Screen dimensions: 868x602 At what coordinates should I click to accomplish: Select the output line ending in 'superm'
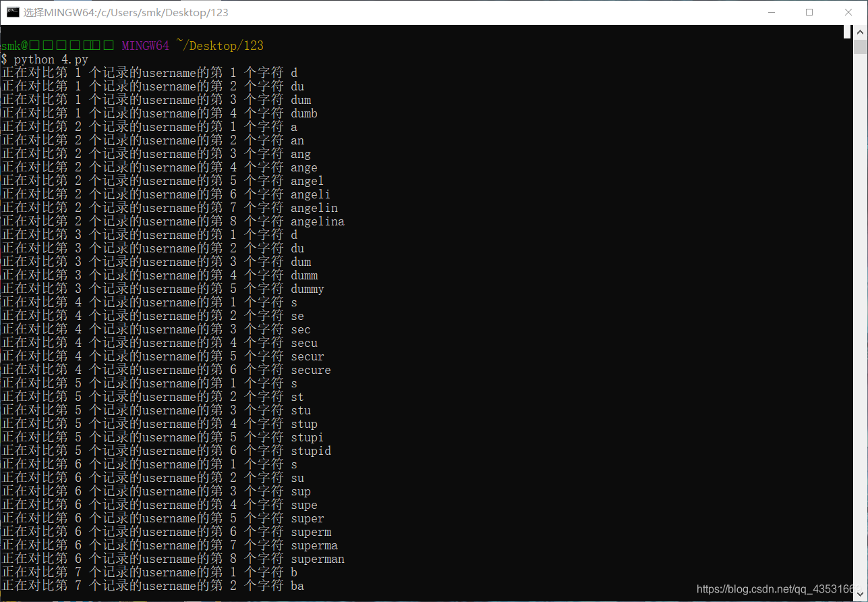166,532
